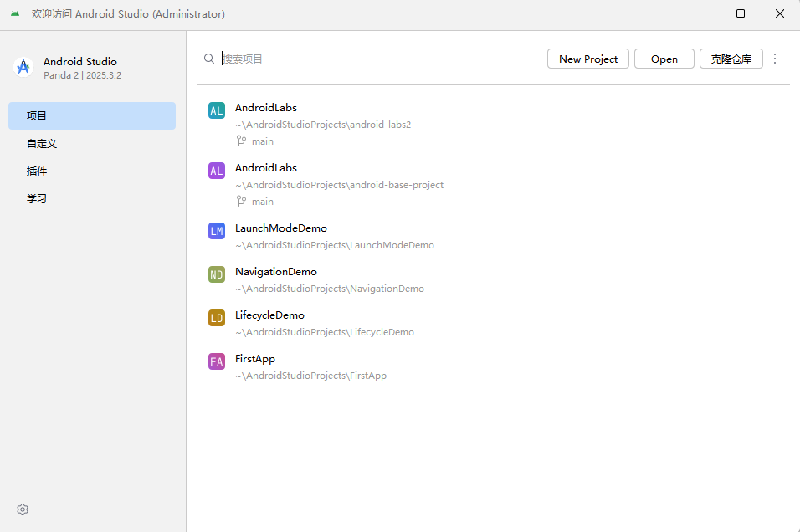
Task: Open the NavigationDemo project
Action: tap(493, 280)
